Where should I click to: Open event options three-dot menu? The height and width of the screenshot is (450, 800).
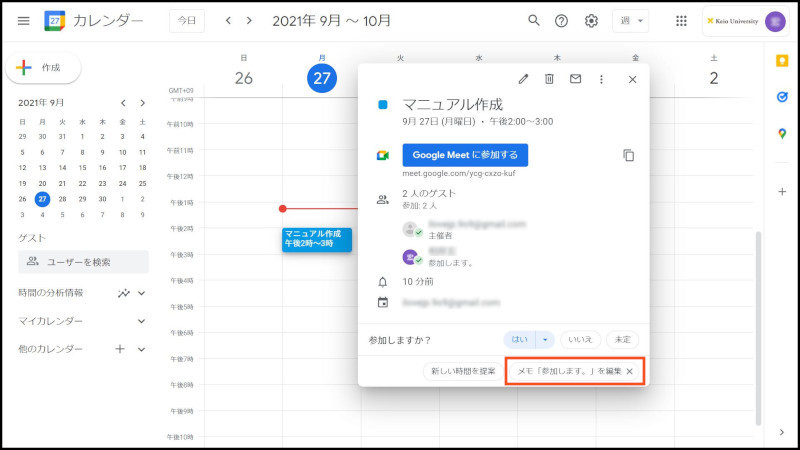601,79
